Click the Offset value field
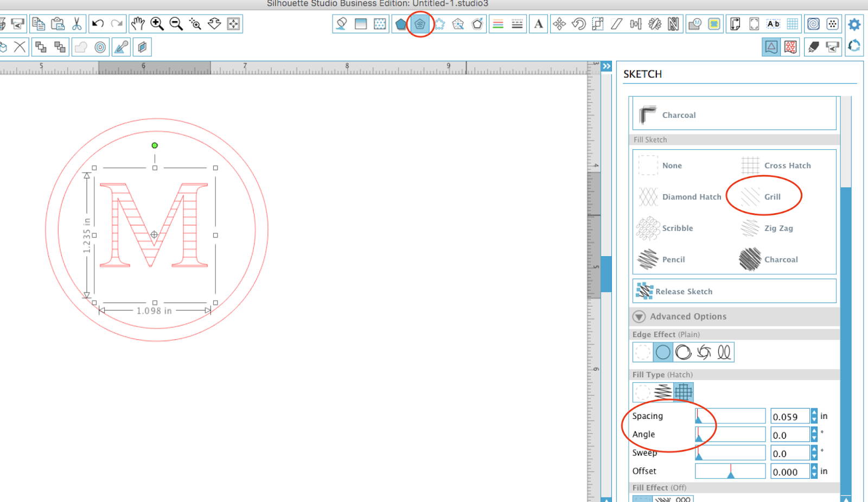The width and height of the screenshot is (868, 502). point(790,472)
